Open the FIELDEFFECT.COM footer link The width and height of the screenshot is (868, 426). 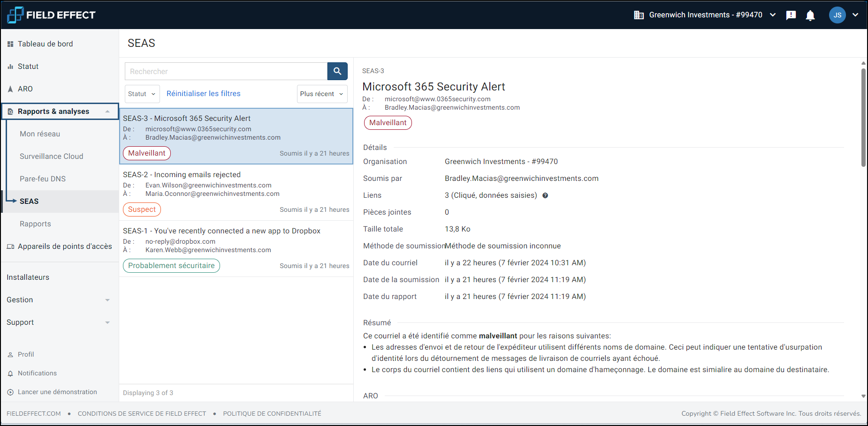34,414
